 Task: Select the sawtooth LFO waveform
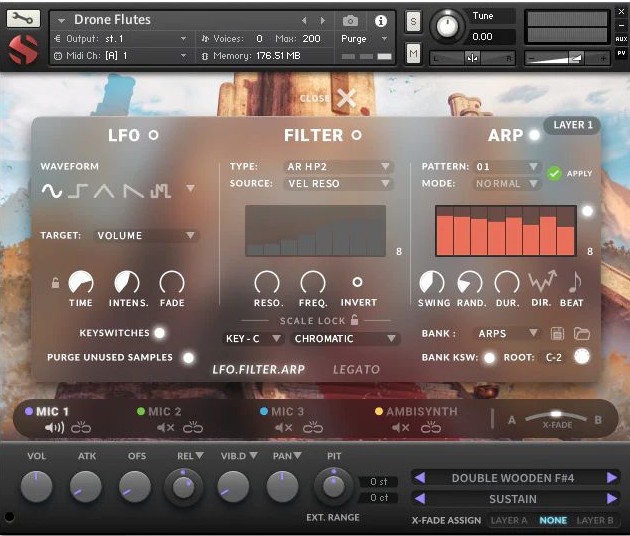[133, 191]
